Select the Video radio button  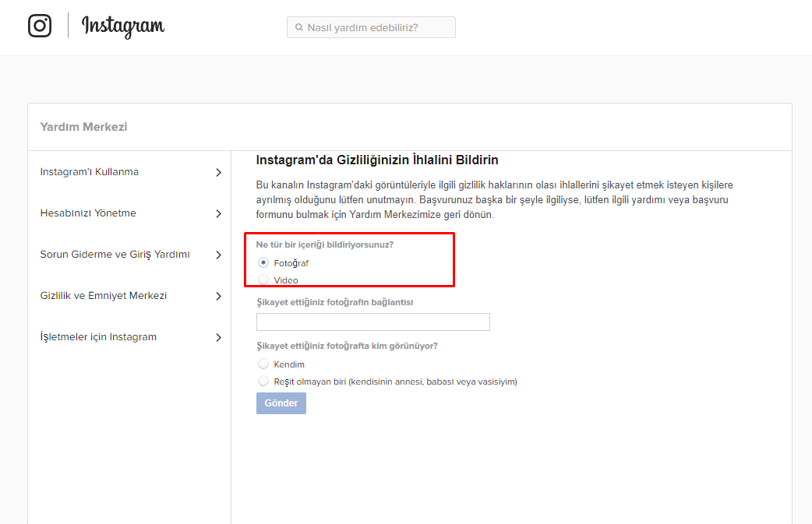263,280
